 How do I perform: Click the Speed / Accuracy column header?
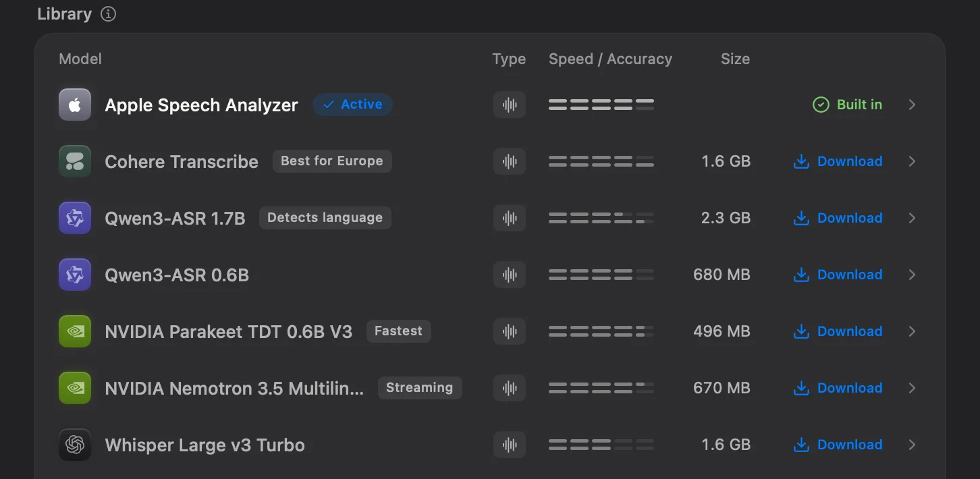click(x=610, y=59)
